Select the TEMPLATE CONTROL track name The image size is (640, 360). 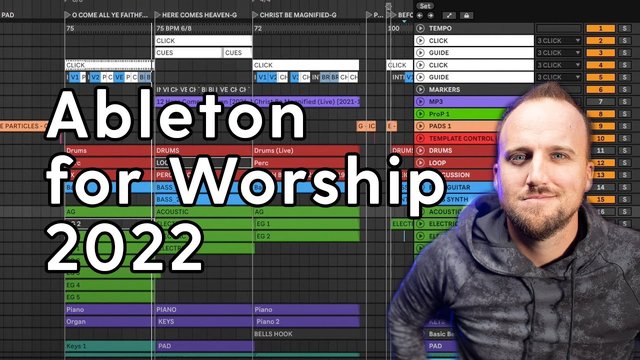(x=461, y=138)
